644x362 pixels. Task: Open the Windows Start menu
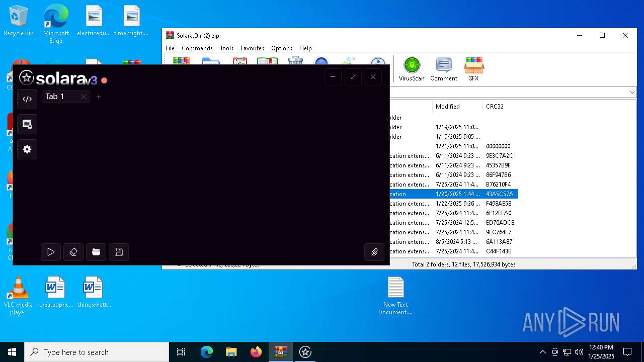tap(12, 352)
